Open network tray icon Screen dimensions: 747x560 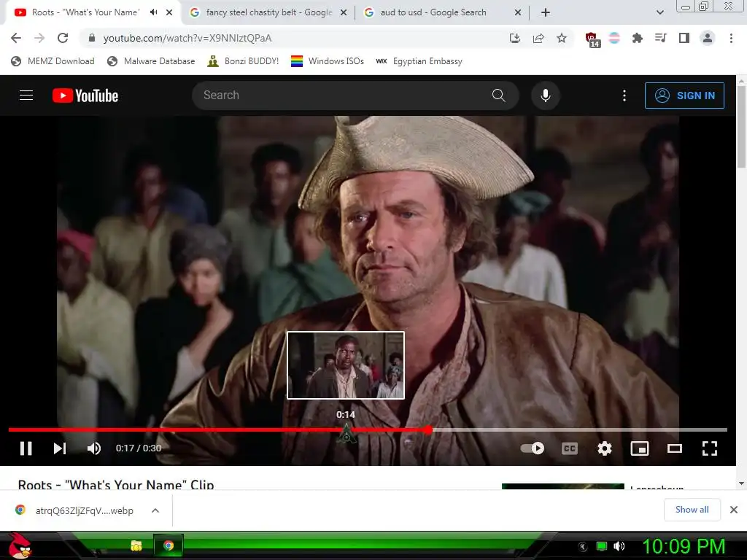click(x=602, y=546)
